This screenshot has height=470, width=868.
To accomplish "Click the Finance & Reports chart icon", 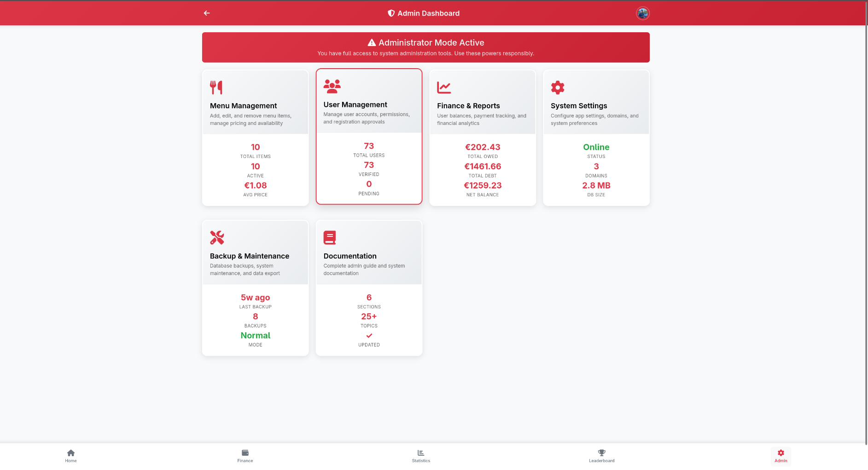I will pos(443,87).
